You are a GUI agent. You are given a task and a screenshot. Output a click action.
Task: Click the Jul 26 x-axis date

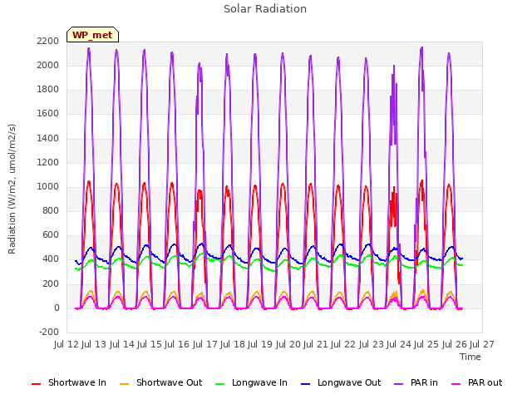(x=455, y=344)
